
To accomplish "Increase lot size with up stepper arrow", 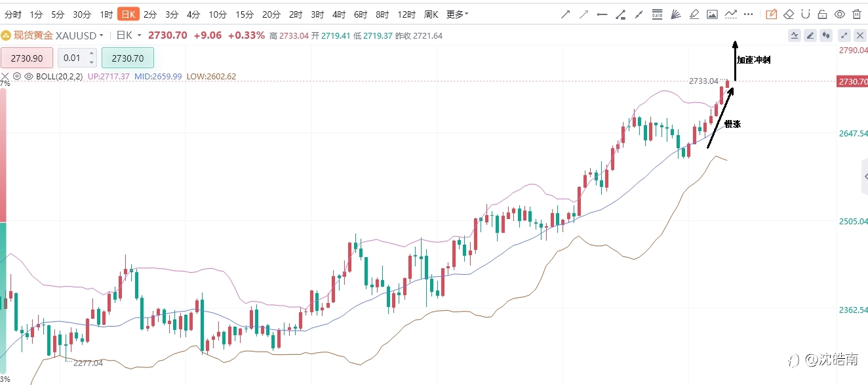I will [91, 53].
